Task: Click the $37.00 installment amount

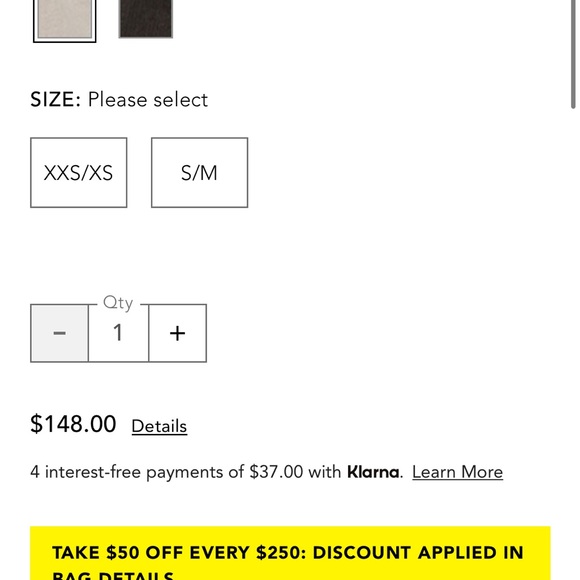Action: tap(276, 472)
